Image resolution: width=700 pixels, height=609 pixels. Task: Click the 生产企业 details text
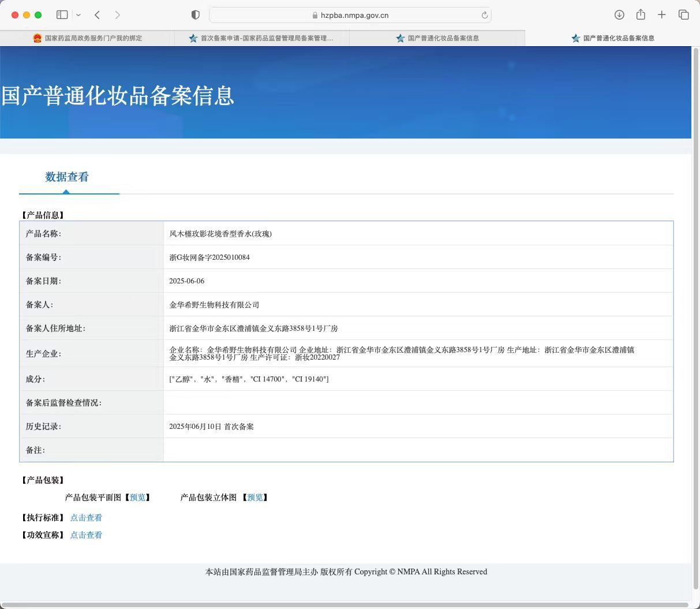402,353
